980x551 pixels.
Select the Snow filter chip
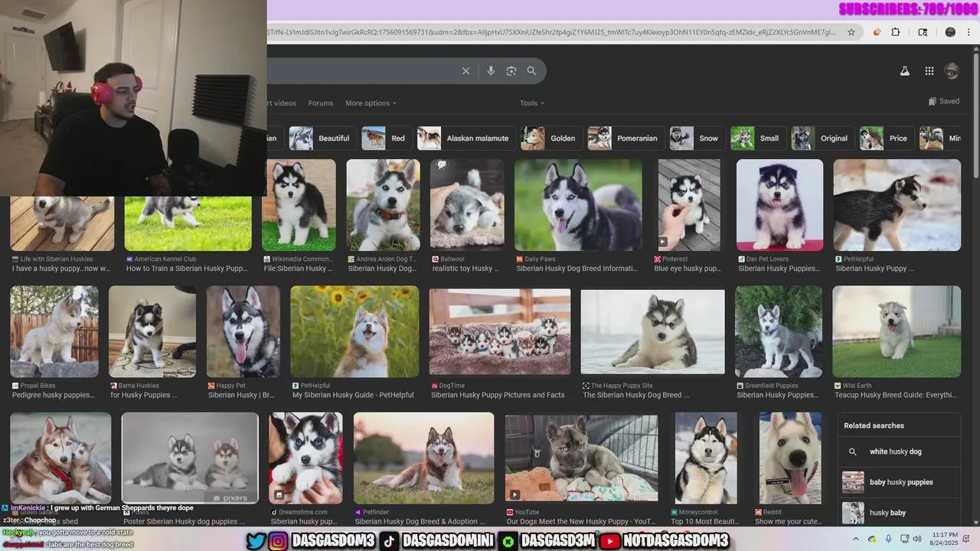697,139
